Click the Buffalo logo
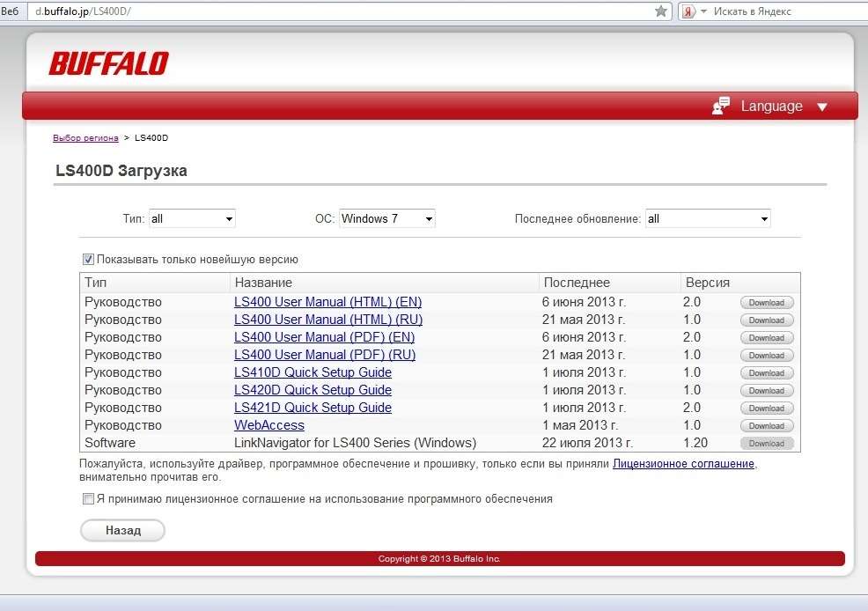The width and height of the screenshot is (868, 611). [108, 63]
